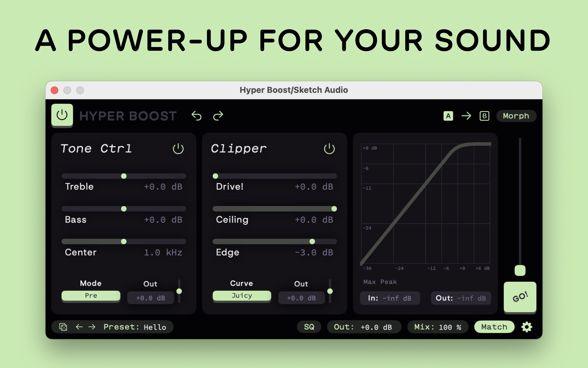The height and width of the screenshot is (368, 588).
Task: Click the Tone Ctrl Out vertical slider handle
Action: [x=179, y=291]
